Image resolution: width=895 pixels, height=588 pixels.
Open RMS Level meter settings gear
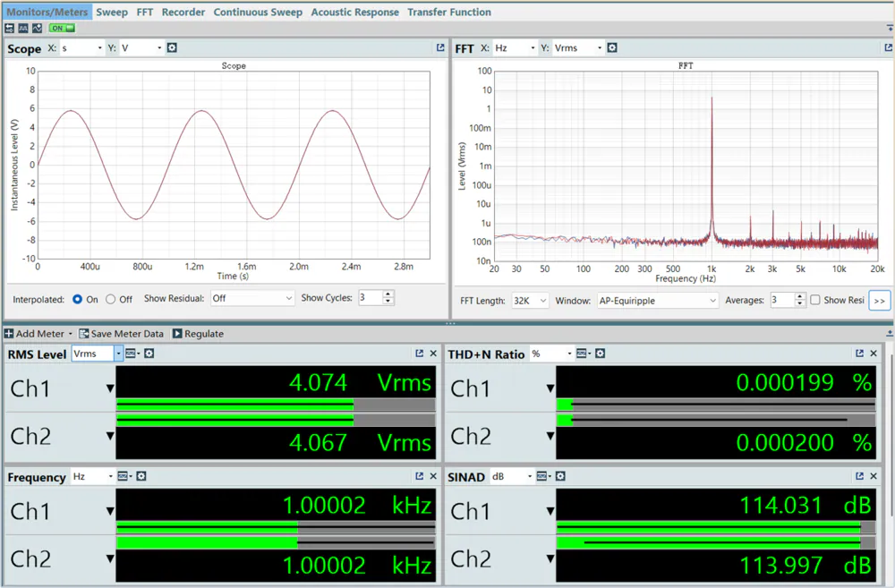click(149, 354)
